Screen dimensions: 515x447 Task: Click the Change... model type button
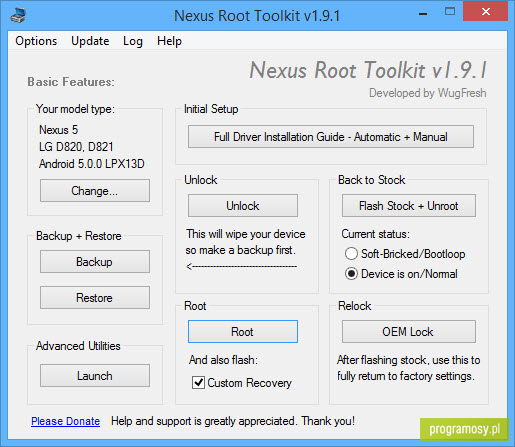[95, 191]
